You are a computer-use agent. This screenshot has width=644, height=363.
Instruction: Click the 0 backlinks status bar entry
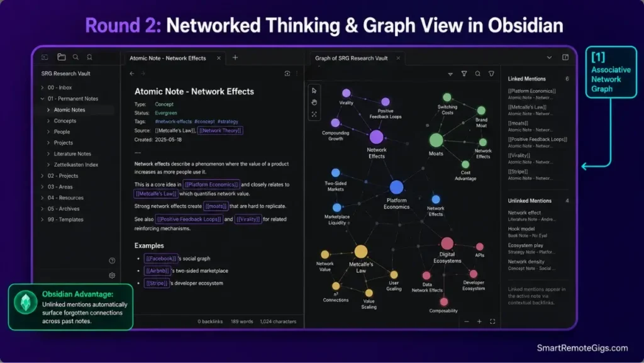tap(210, 321)
